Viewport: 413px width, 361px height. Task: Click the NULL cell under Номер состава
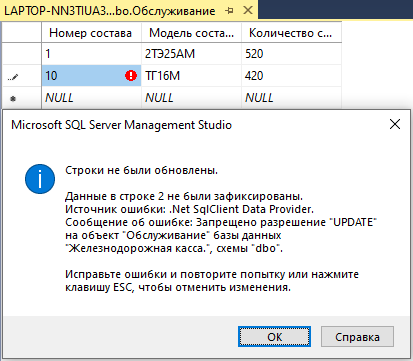pos(91,98)
